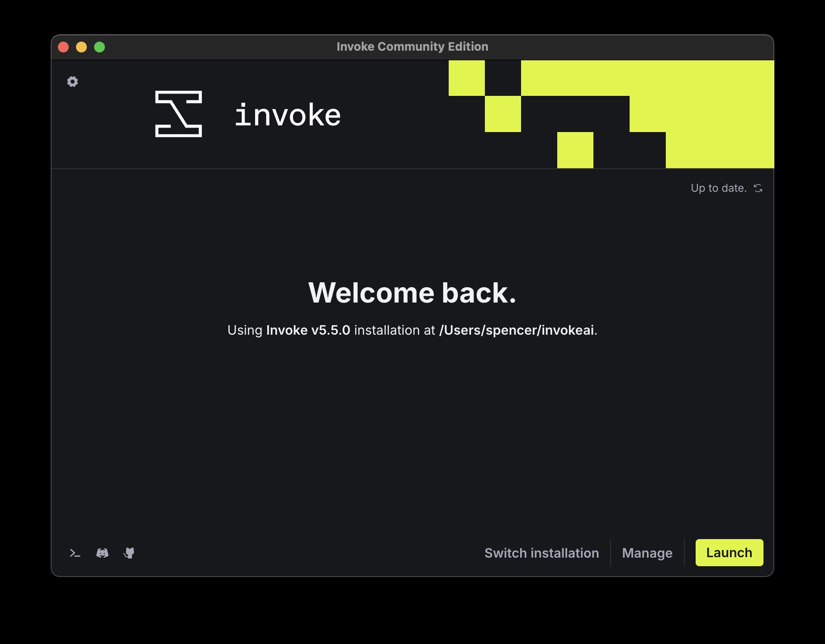Maximize the window with the green button
Screen dimensions: 825x644
click(100, 47)
